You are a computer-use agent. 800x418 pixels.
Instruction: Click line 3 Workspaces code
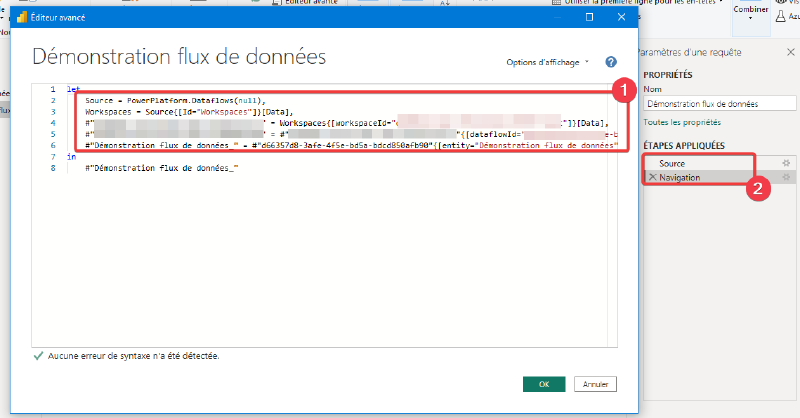pyautogui.click(x=189, y=112)
